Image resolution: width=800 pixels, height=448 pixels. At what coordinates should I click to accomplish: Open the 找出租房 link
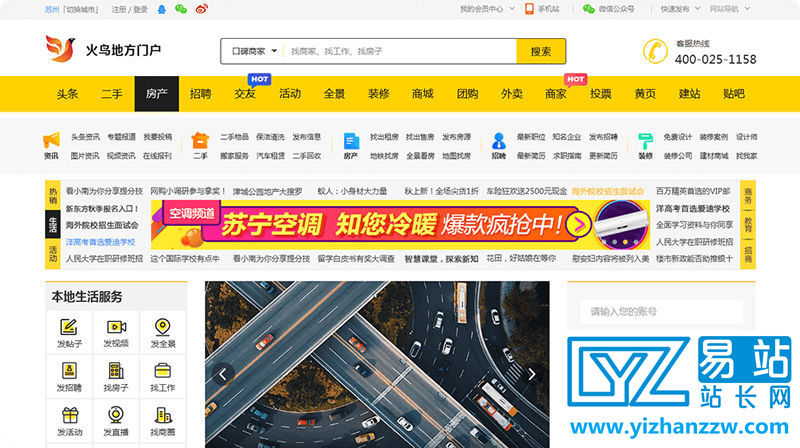[384, 137]
